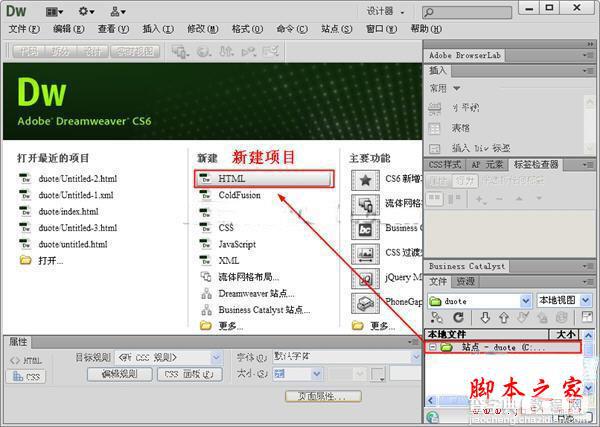The height and width of the screenshot is (427, 600).
Task: Click the 编辑规则 button
Action: (119, 374)
